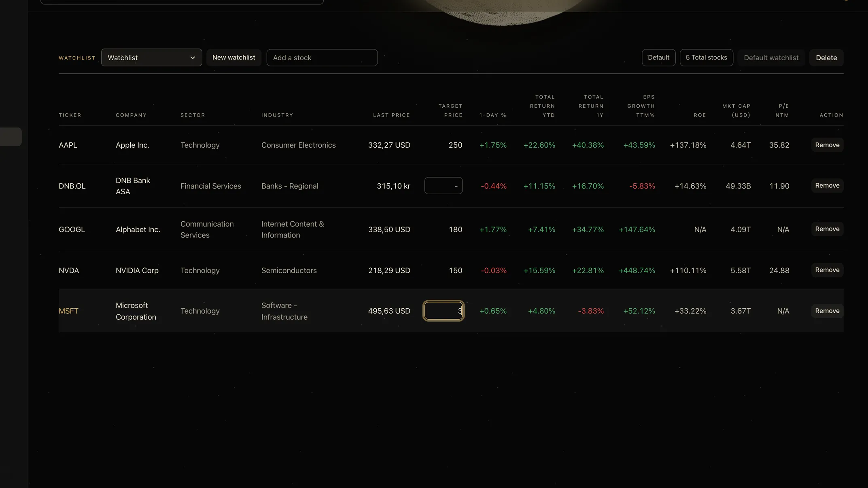Click the Default watchlist button

771,57
